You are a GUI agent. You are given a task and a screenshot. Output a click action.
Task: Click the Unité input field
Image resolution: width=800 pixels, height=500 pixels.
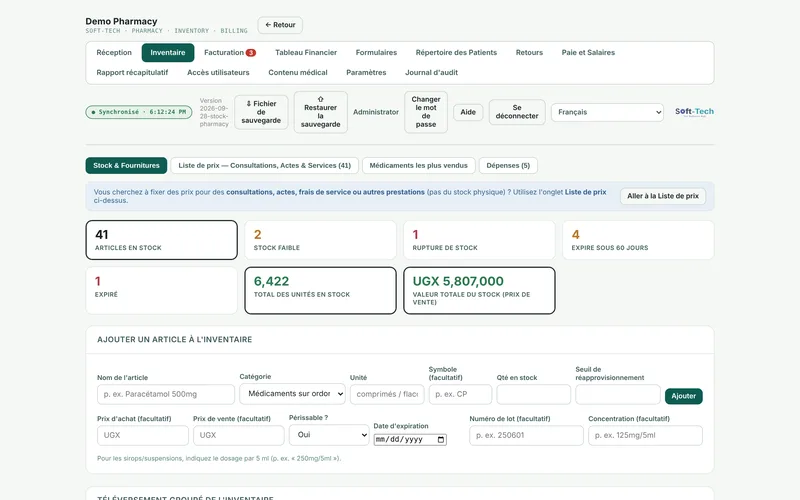coord(387,394)
